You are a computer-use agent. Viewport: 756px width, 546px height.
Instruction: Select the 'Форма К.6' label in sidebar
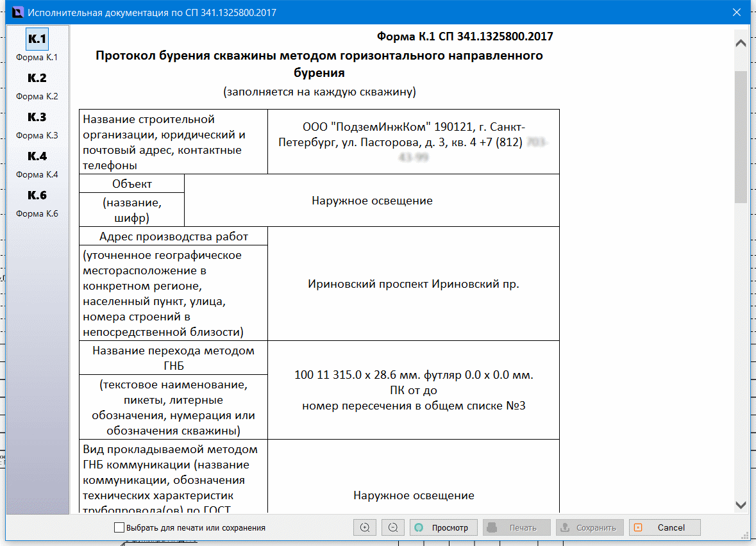pyautogui.click(x=37, y=213)
